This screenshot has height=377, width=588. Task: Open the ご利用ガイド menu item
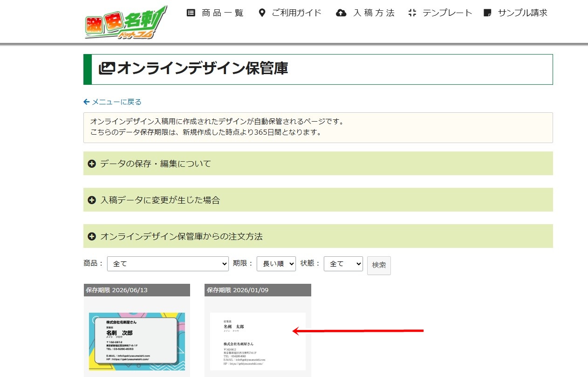click(x=296, y=13)
